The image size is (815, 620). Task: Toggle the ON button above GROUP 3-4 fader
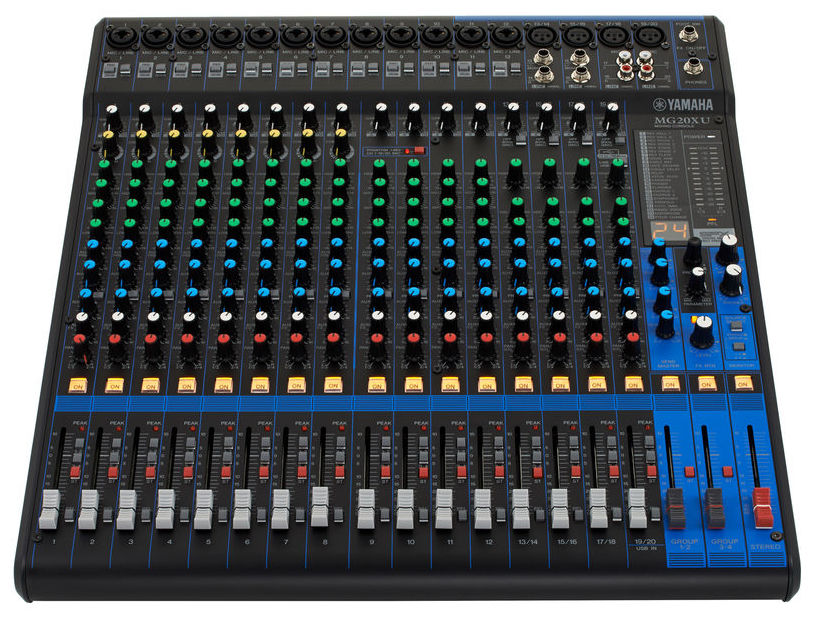[707, 383]
